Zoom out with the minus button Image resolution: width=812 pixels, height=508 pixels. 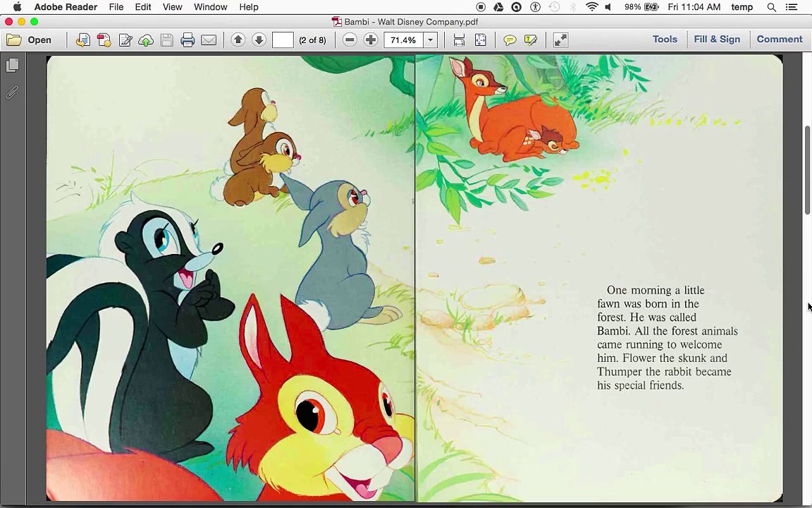pyautogui.click(x=350, y=40)
